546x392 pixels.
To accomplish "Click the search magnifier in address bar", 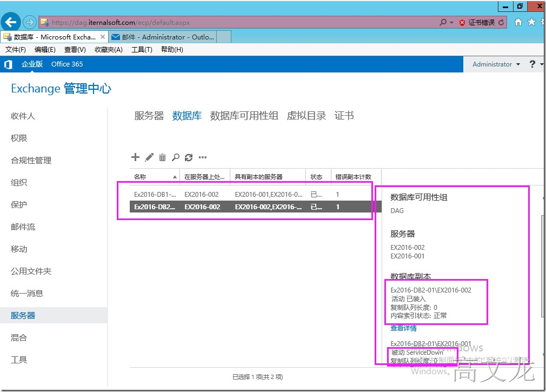I will point(443,22).
